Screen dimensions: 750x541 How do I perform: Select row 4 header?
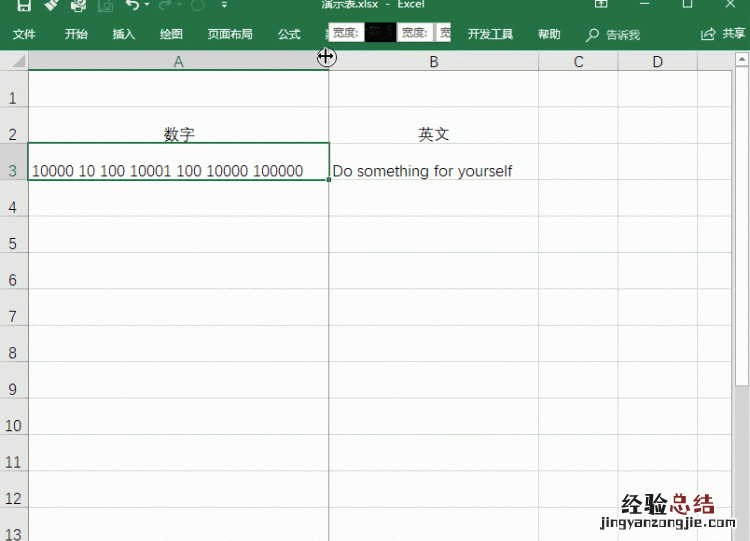[x=14, y=198]
